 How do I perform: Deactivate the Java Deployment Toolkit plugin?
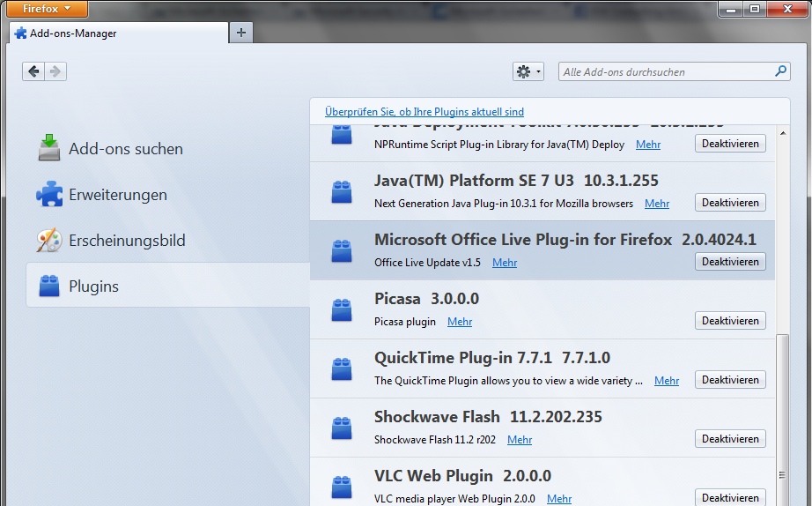[x=730, y=144]
